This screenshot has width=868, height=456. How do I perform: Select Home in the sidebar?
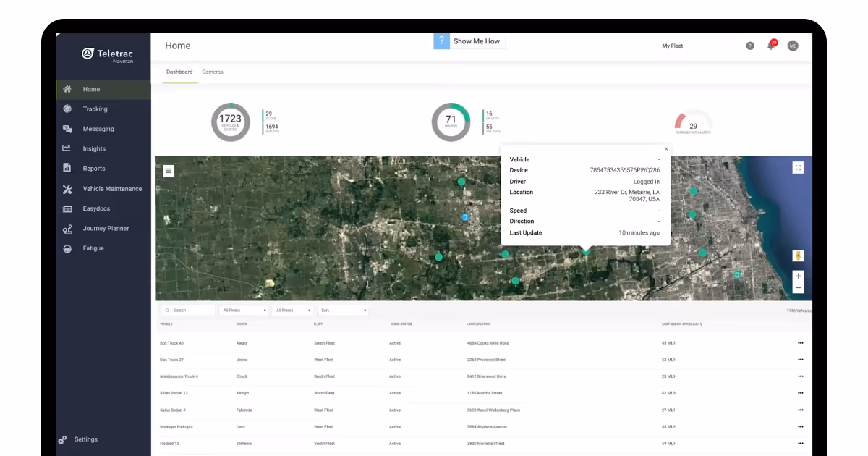[103, 90]
